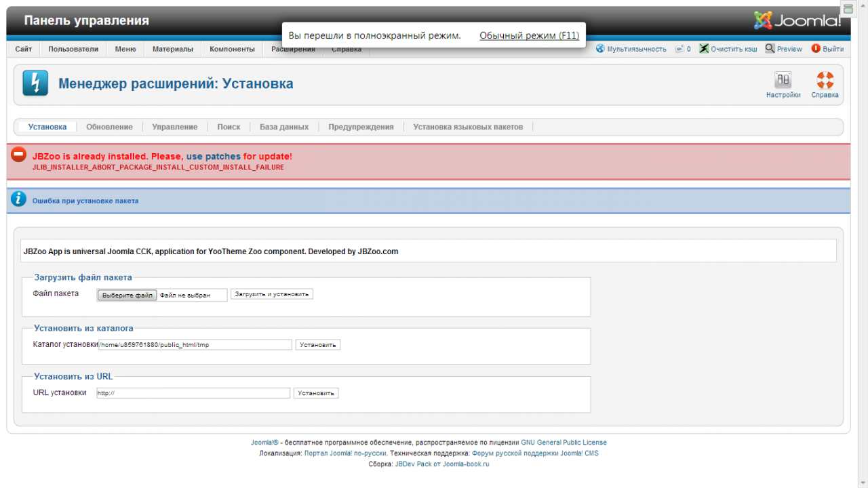Click the URL установки input field
The width and height of the screenshot is (868, 488).
(193, 393)
